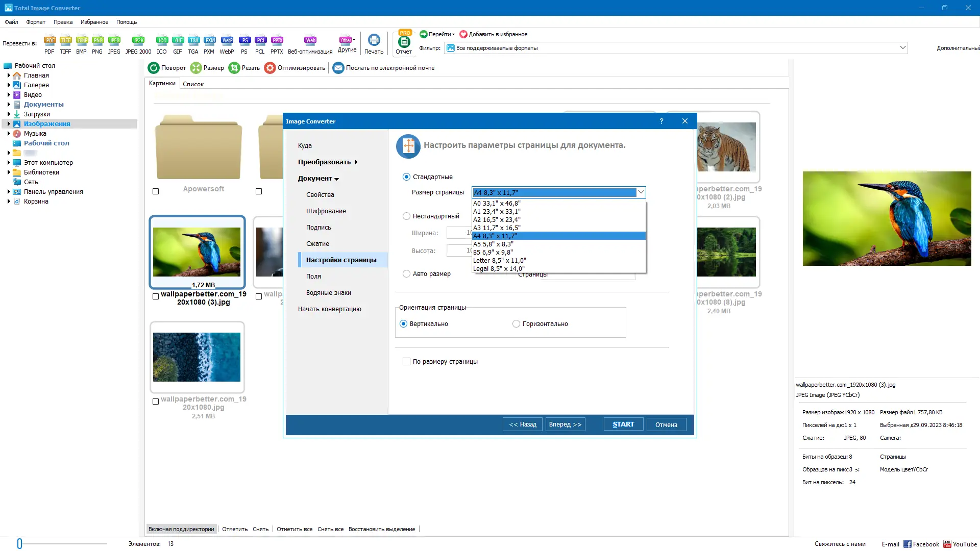Choose Горизонтально page orientation
The height and width of the screenshot is (551, 980).
point(516,324)
